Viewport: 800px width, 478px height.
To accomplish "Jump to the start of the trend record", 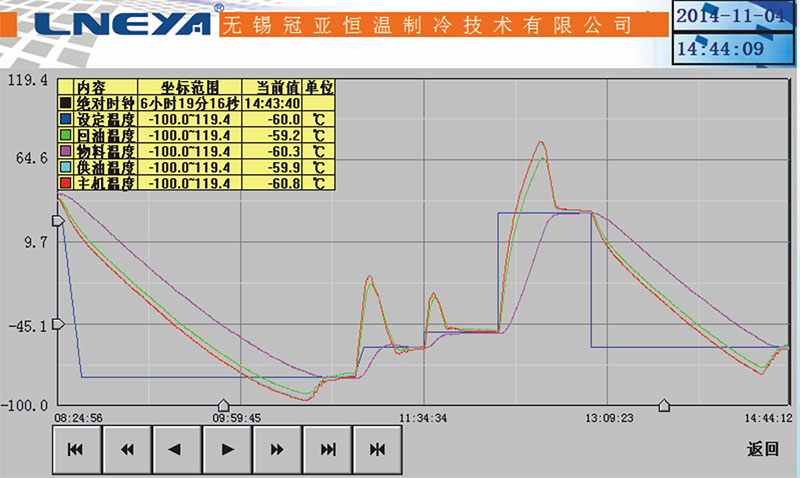I will pyautogui.click(x=77, y=450).
